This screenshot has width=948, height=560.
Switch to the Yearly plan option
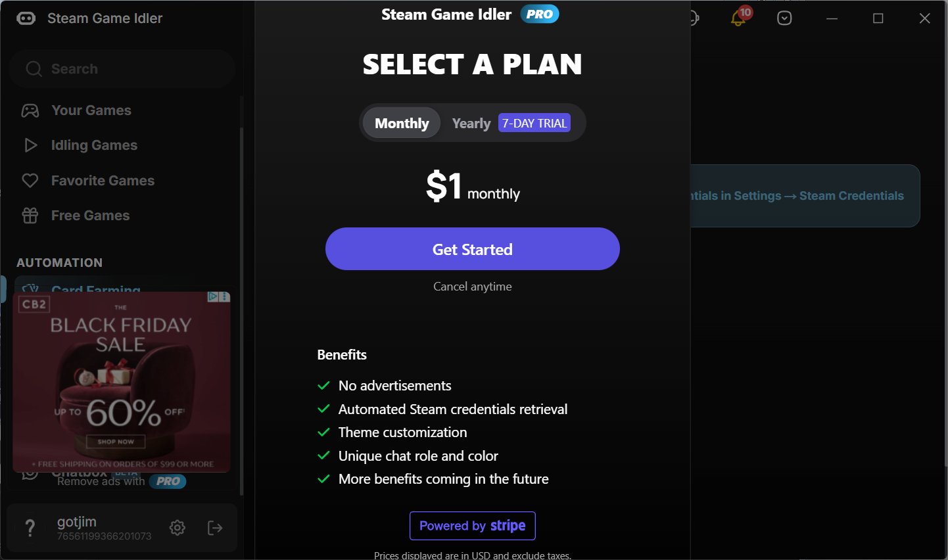tap(471, 124)
